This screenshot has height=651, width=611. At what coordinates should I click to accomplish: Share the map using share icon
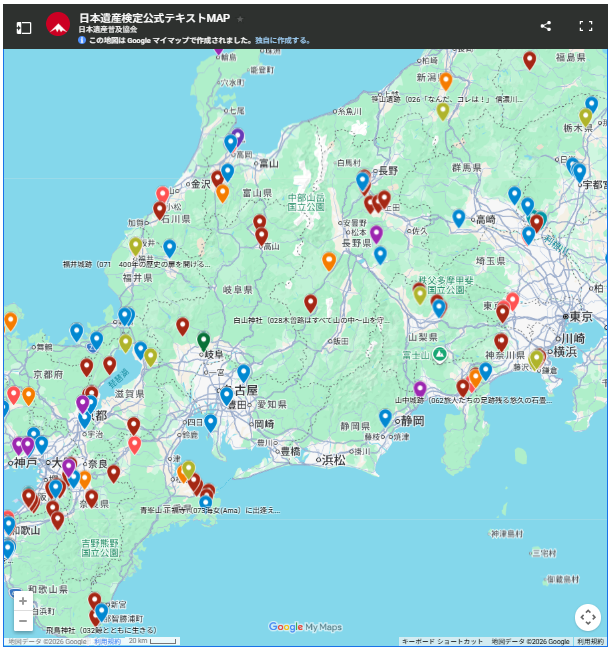545,27
